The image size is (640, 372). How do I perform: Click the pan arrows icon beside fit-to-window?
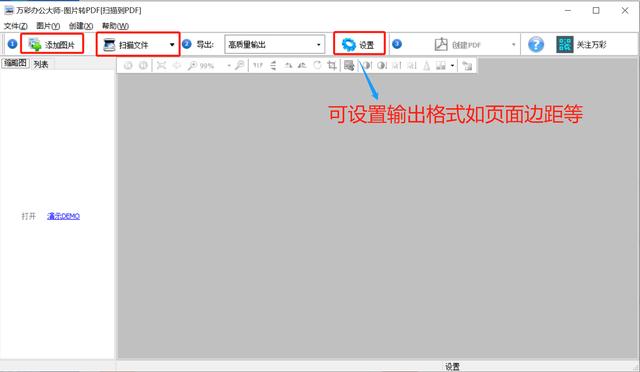coord(176,65)
